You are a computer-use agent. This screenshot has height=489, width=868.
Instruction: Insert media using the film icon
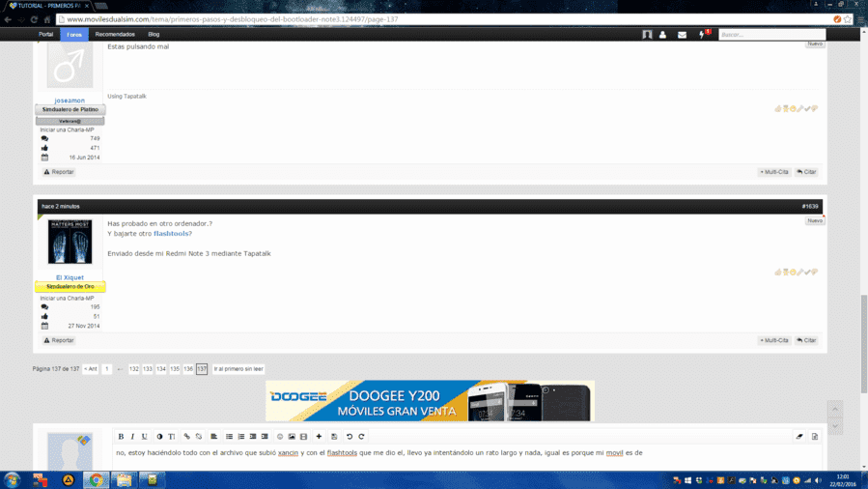303,437
